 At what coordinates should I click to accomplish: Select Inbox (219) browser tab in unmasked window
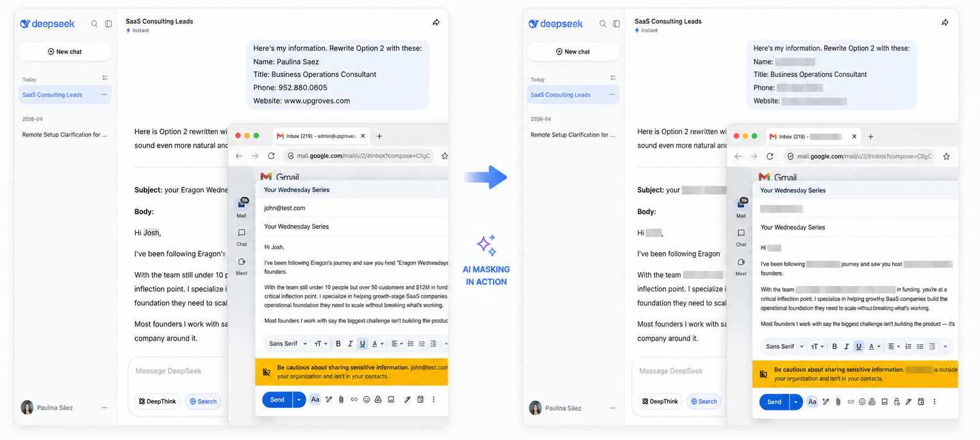coord(322,136)
